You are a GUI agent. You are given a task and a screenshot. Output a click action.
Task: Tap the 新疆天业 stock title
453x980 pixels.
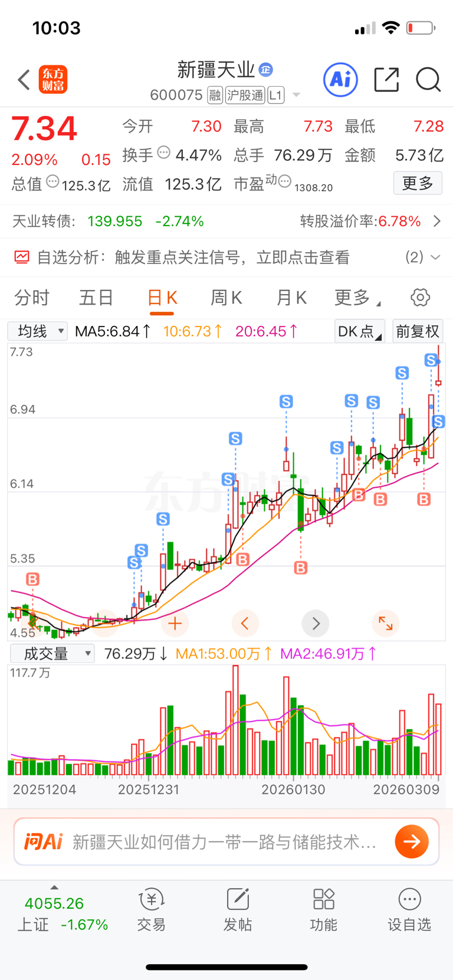[216, 70]
